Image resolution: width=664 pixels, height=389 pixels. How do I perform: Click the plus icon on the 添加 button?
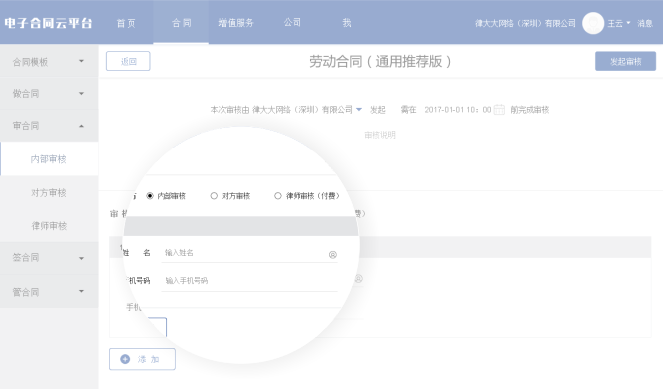pos(125,359)
